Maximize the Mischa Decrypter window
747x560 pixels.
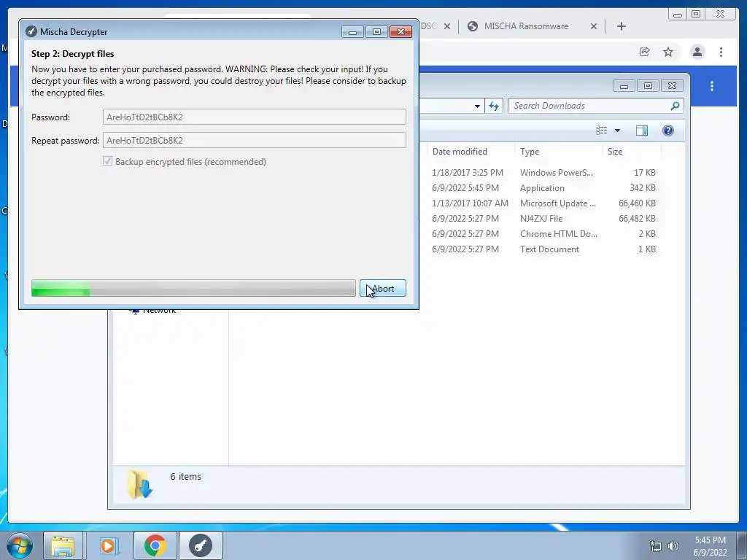point(377,32)
